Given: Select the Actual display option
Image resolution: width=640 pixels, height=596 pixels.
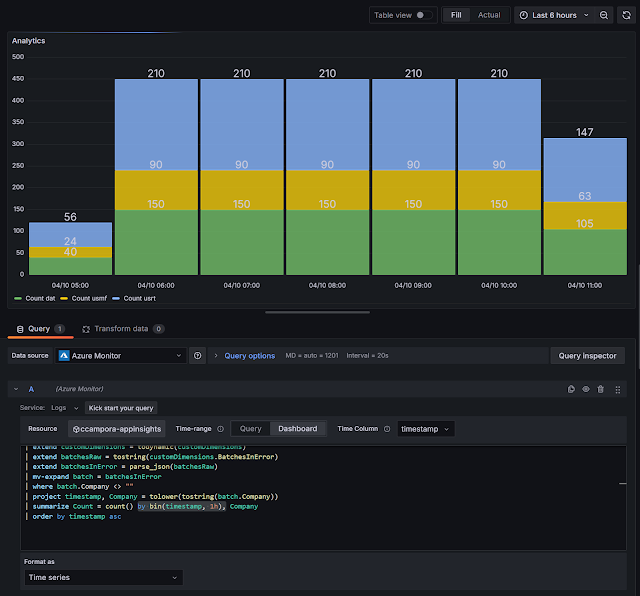Looking at the screenshot, I should point(489,15).
